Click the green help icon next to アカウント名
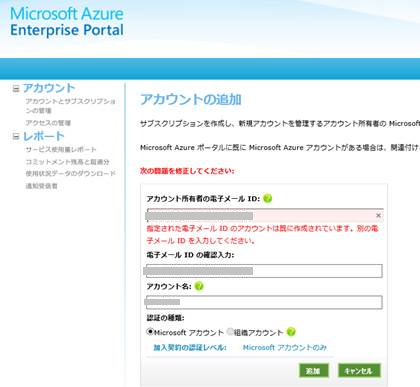 point(199,286)
